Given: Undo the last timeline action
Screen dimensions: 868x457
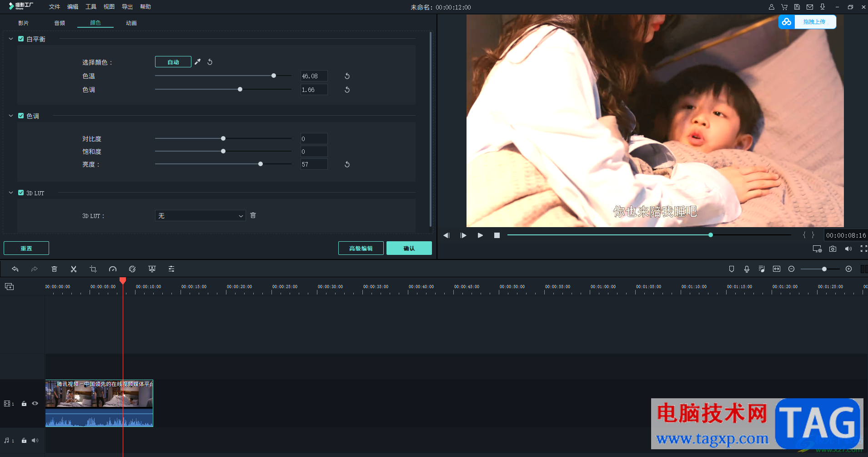Looking at the screenshot, I should [15, 269].
